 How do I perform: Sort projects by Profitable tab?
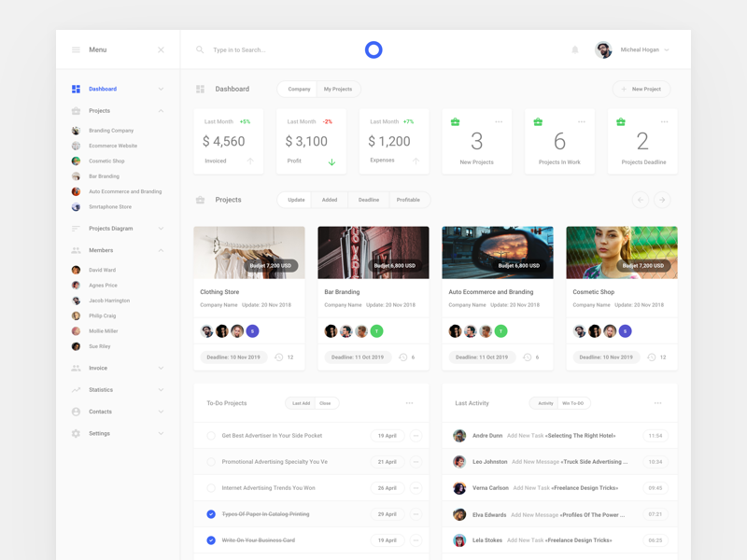pyautogui.click(x=408, y=200)
